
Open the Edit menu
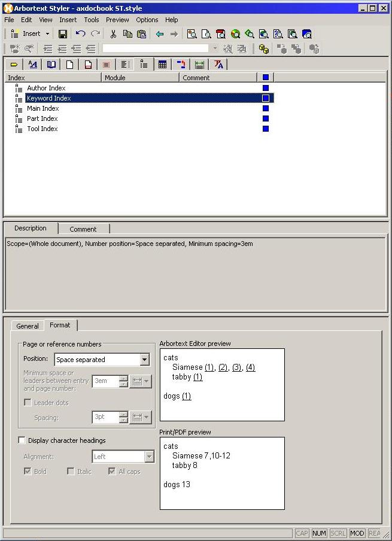(x=26, y=20)
